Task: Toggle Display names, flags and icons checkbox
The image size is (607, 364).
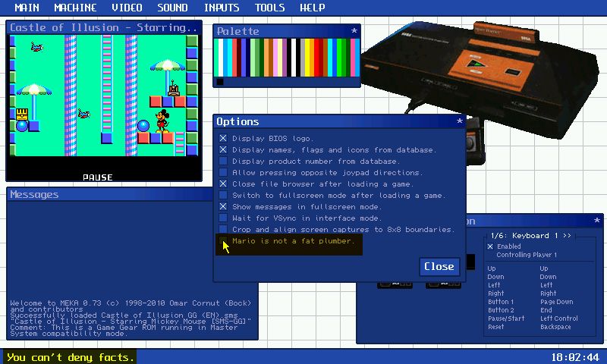Action: [223, 149]
